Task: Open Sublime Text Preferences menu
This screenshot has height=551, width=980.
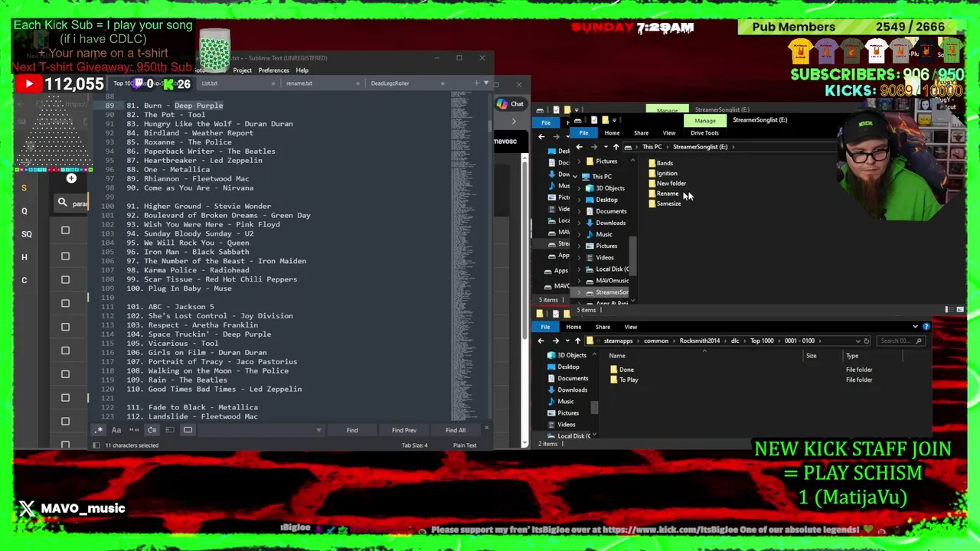Action: point(273,70)
